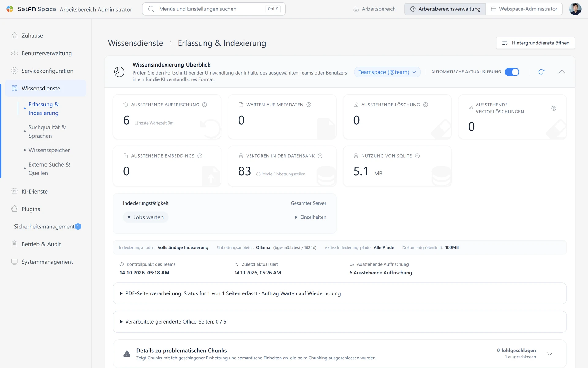Click help icon next to Ausstehende Embeddings
Image resolution: width=588 pixels, height=368 pixels.
click(x=200, y=156)
